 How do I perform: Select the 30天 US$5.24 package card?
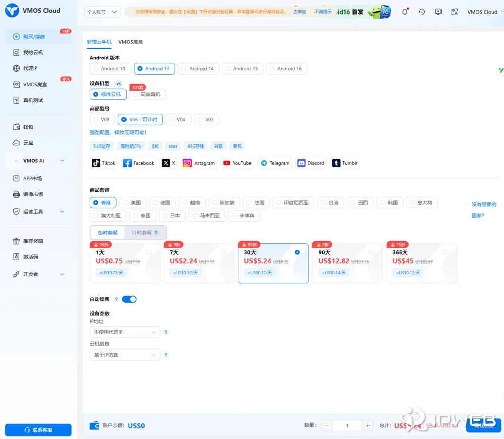pos(273,263)
